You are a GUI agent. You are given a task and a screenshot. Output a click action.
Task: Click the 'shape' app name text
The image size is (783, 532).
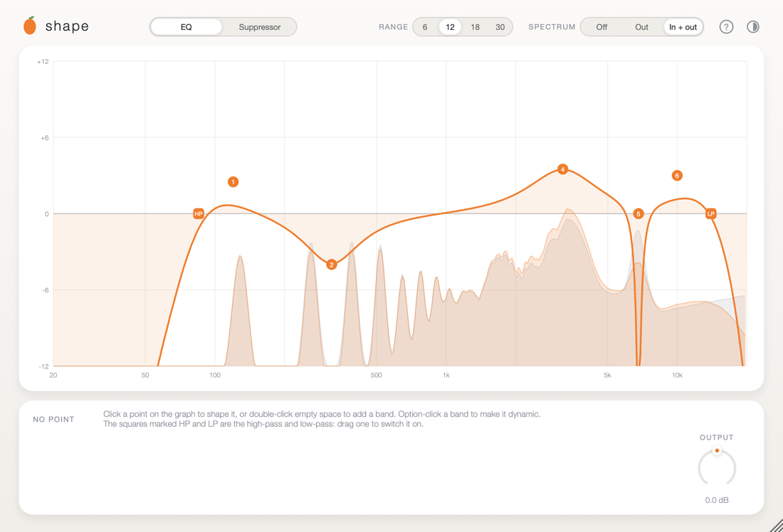67,26
